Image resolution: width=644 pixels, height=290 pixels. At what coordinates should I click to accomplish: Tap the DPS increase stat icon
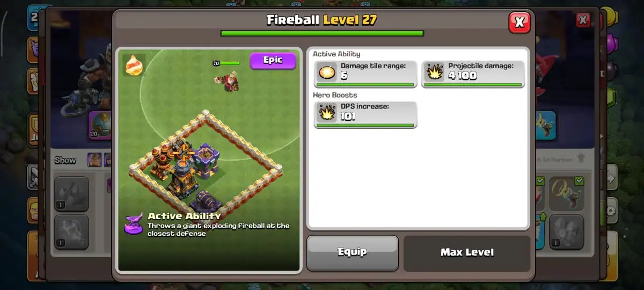326,112
